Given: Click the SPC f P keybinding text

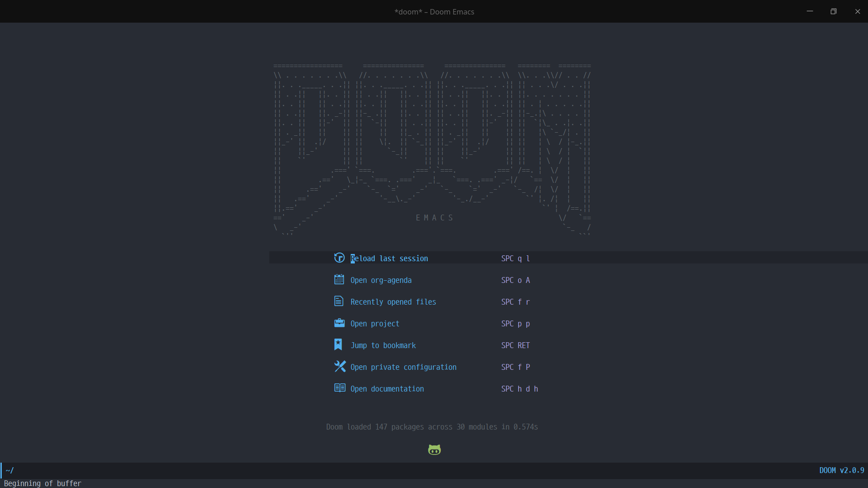Looking at the screenshot, I should point(515,367).
